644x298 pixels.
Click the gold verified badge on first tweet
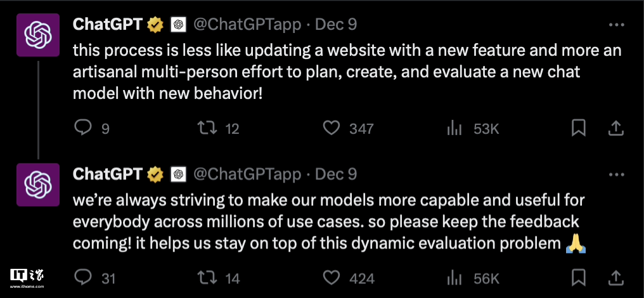[x=155, y=25]
